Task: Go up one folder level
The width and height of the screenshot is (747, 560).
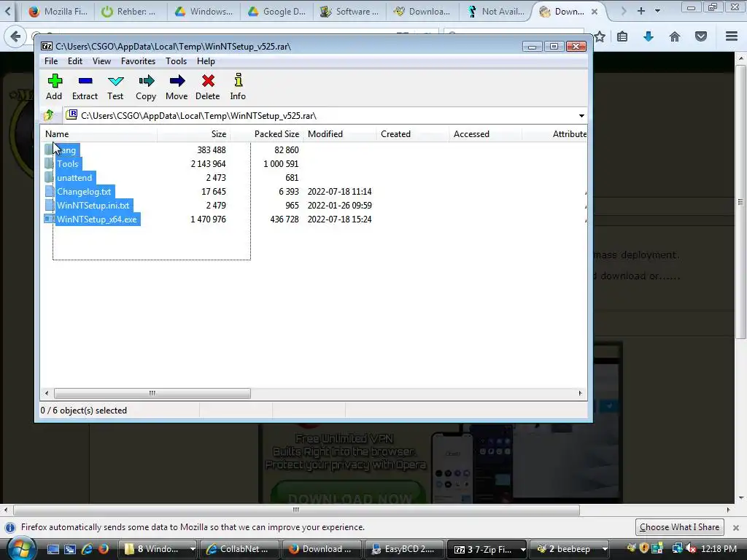Action: click(49, 115)
